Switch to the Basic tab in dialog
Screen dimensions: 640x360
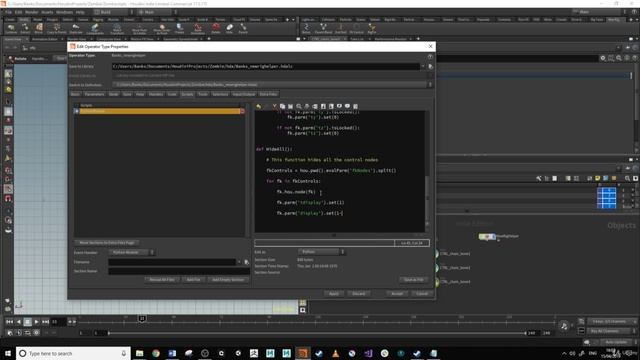click(x=76, y=94)
